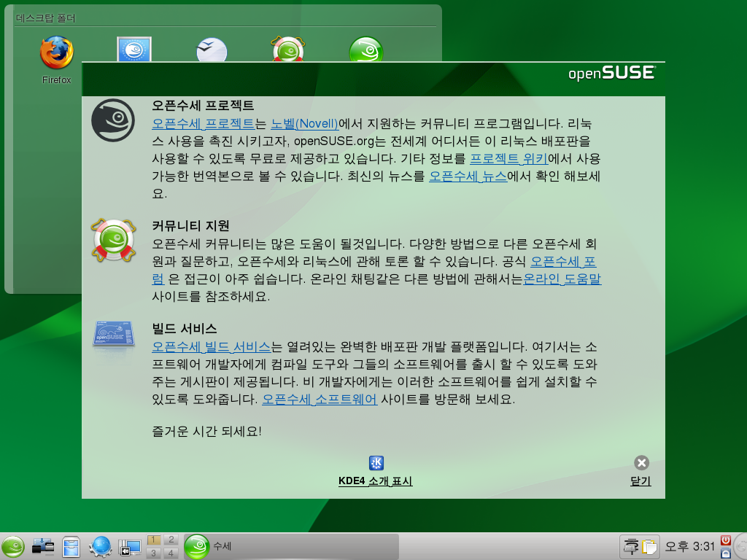Open the 프로젝트 위키 link
Viewport: 747px width, 560px height.
pyautogui.click(x=508, y=158)
